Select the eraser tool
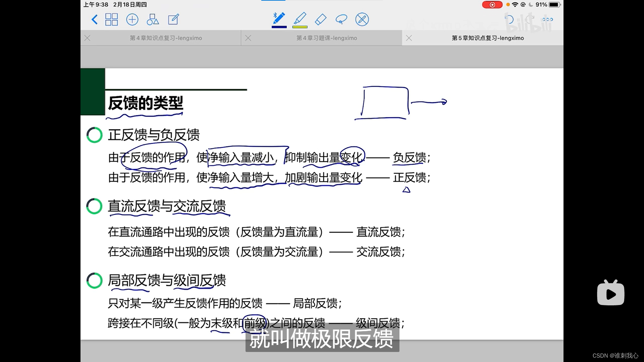 321,19
